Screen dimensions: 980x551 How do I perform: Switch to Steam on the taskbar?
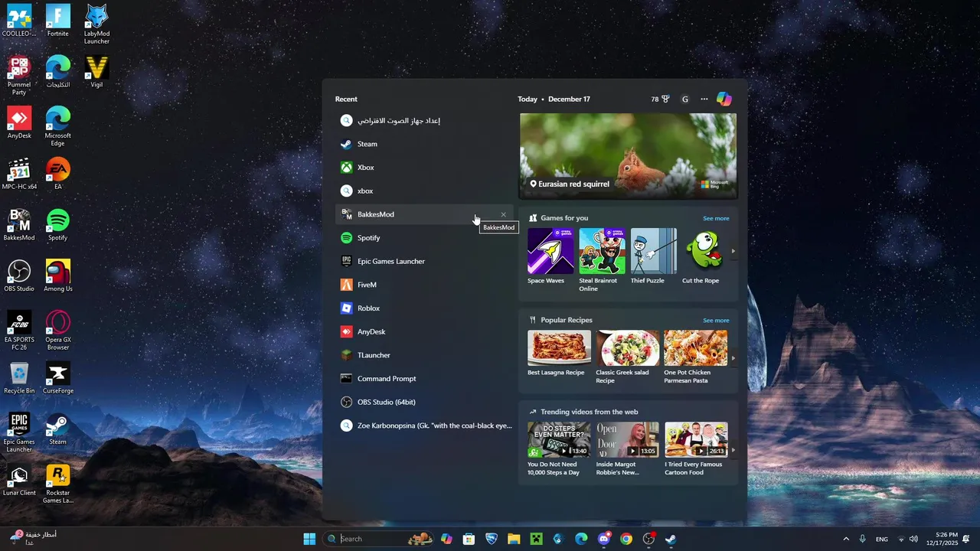[671, 539]
